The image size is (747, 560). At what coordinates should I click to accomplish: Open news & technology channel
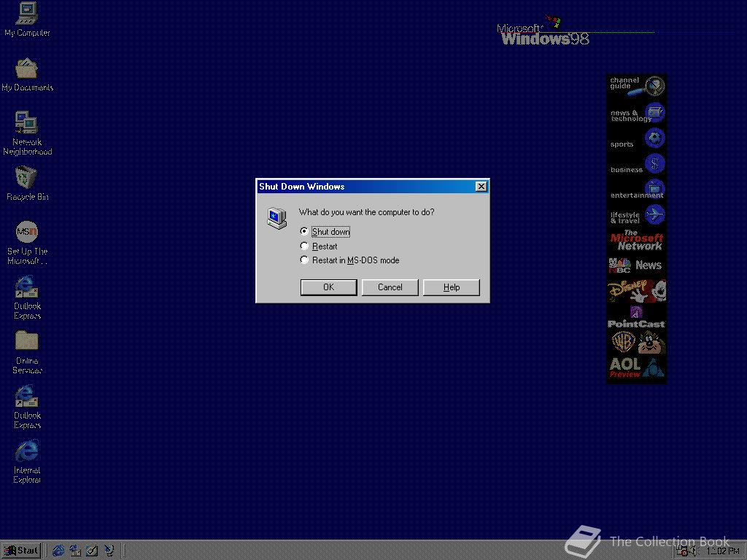[637, 113]
